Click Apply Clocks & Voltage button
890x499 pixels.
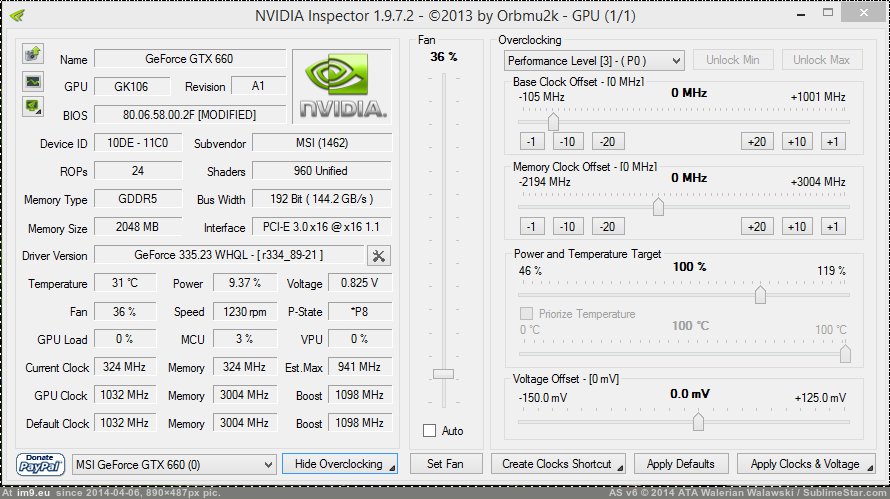pyautogui.click(x=805, y=464)
